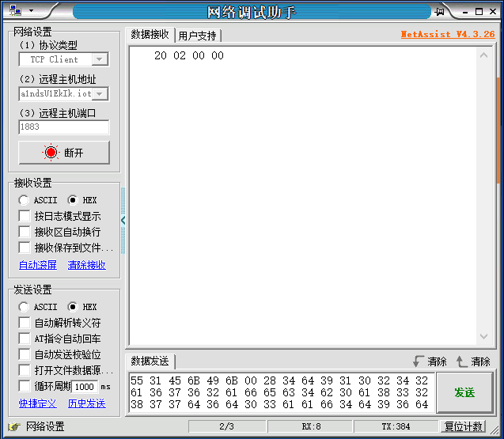504x439 pixels.
Task: Click the cycle period 1000 ms field
Action: coord(85,387)
